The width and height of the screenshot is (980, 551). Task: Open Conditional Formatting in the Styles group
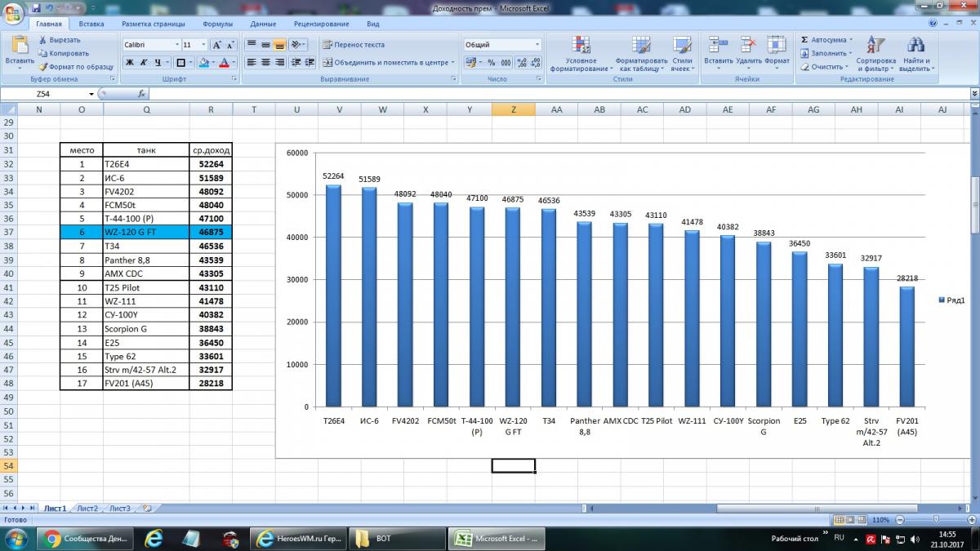581,54
